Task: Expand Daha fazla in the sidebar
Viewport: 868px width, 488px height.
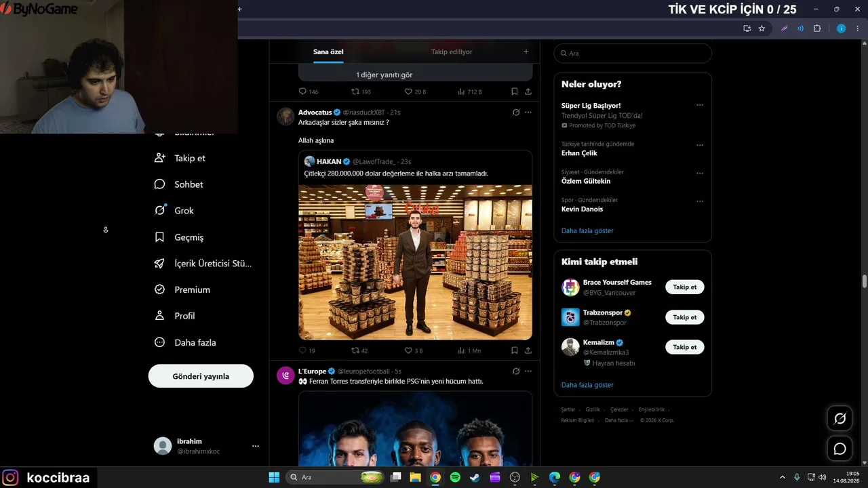Action: coord(185,342)
